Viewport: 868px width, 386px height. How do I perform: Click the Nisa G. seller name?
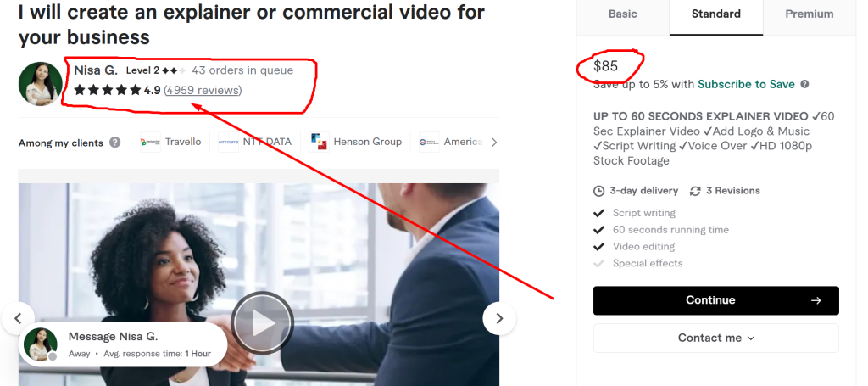[96, 70]
